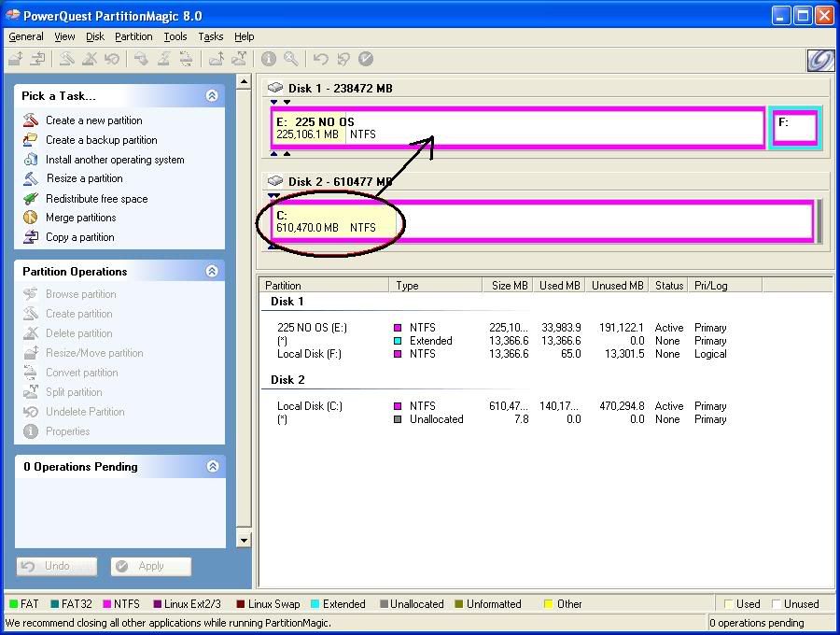The width and height of the screenshot is (840, 635).
Task: Click the Status column header
Action: pyautogui.click(x=668, y=285)
